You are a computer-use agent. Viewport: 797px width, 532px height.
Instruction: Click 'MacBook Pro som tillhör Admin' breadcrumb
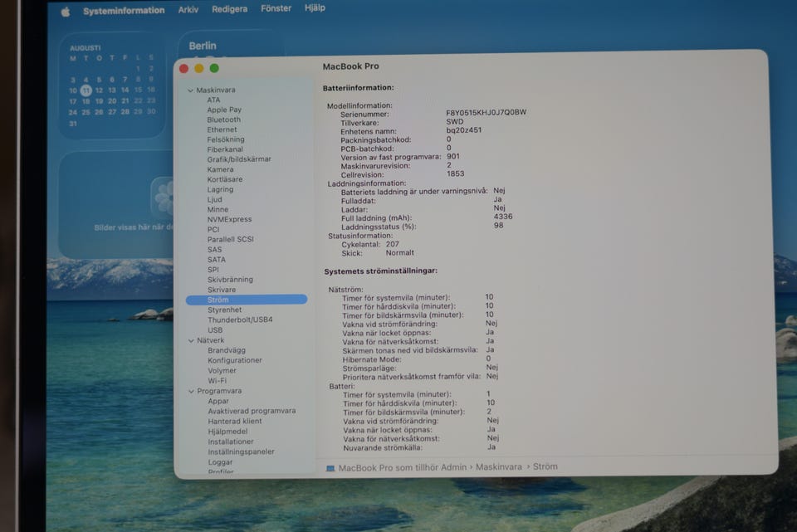(403, 467)
